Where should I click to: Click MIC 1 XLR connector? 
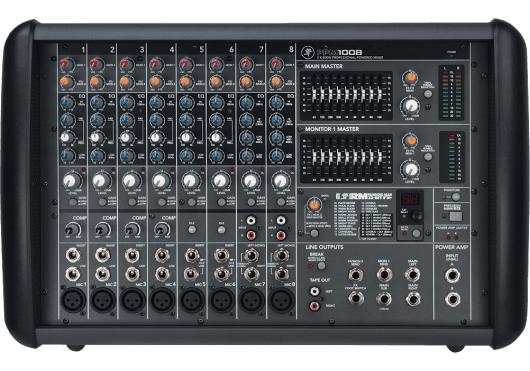(x=73, y=300)
